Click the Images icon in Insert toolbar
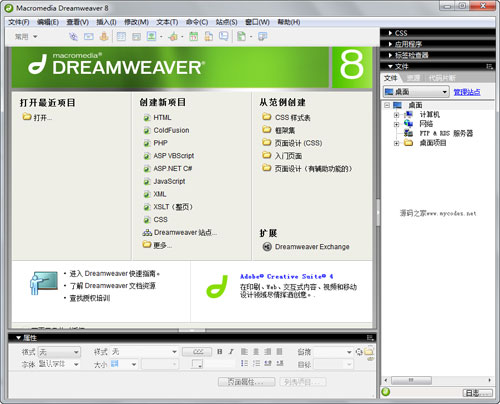The width and height of the screenshot is (500, 404). tap(152, 36)
